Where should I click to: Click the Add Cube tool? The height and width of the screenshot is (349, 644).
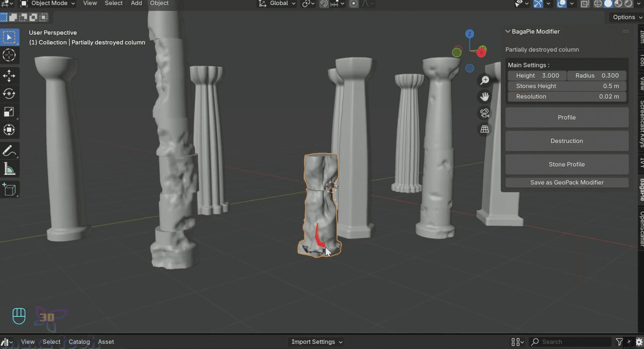9,190
